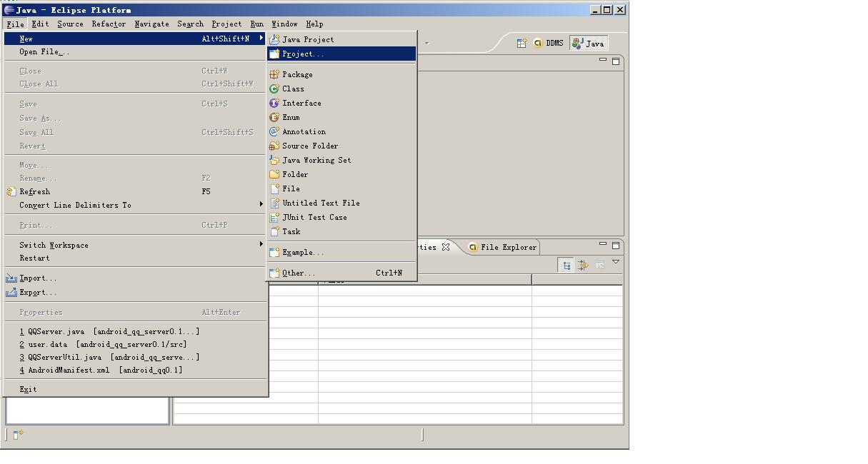Open the Project menu

[226, 24]
